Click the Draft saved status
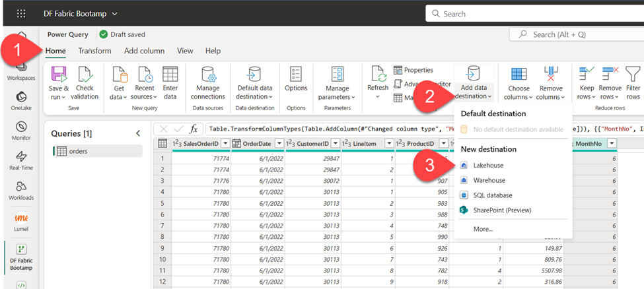The width and height of the screenshot is (644, 289). (x=122, y=34)
